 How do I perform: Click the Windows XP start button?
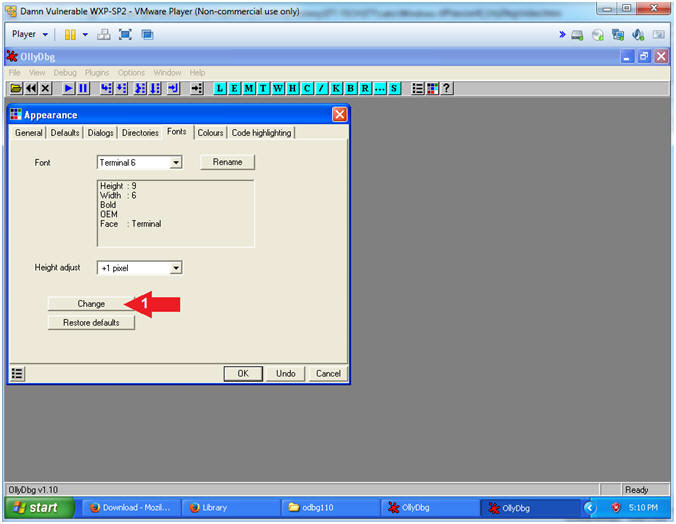point(38,508)
